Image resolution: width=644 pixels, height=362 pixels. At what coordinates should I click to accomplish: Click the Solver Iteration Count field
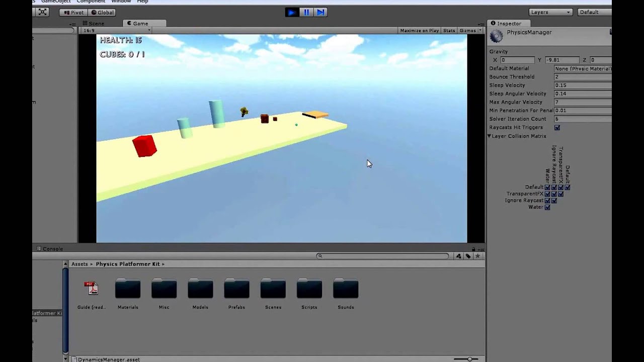[583, 119]
